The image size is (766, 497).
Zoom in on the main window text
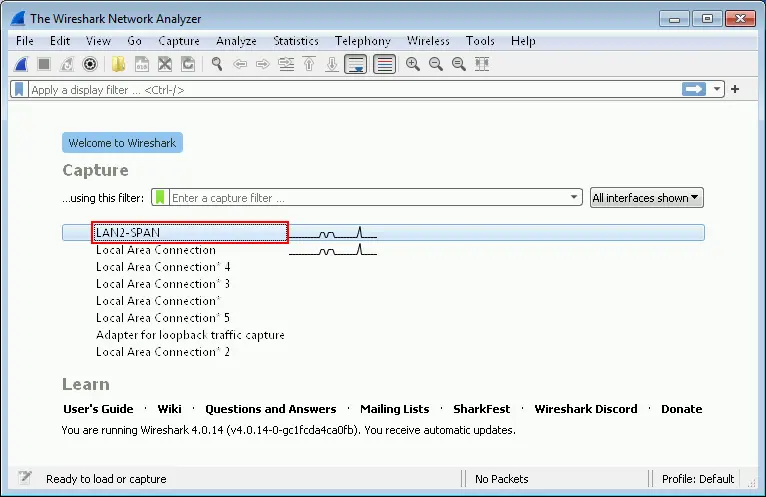coord(413,64)
